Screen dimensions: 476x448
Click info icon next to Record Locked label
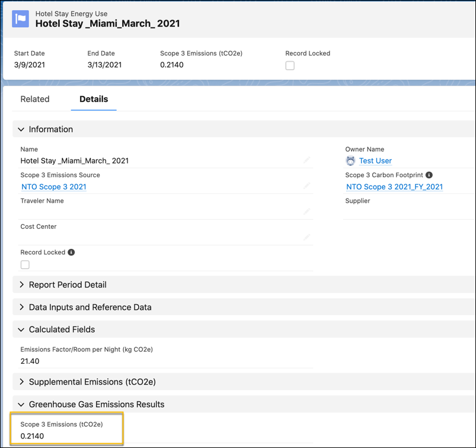[x=71, y=252]
